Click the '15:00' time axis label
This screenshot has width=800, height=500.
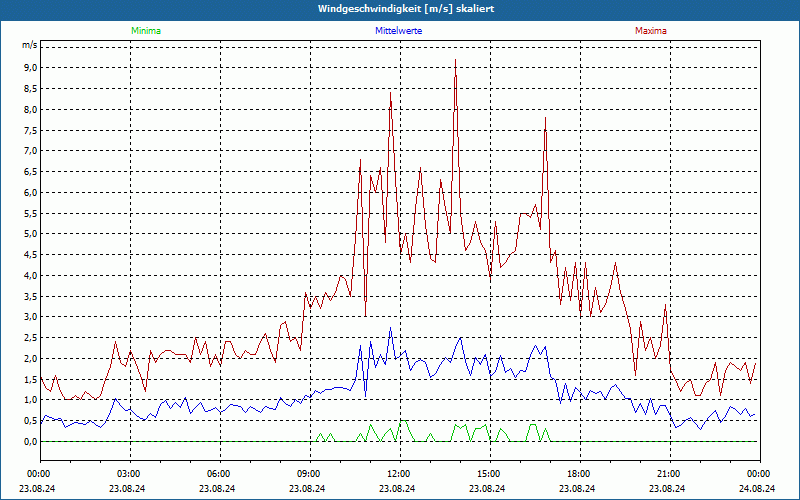click(x=490, y=474)
